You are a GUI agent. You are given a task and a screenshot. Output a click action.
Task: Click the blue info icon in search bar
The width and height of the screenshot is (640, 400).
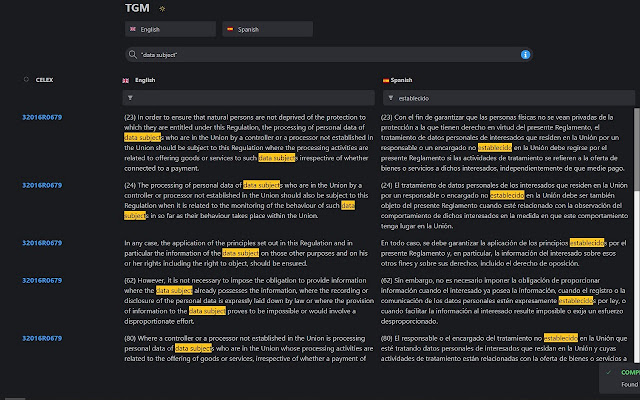pos(526,54)
